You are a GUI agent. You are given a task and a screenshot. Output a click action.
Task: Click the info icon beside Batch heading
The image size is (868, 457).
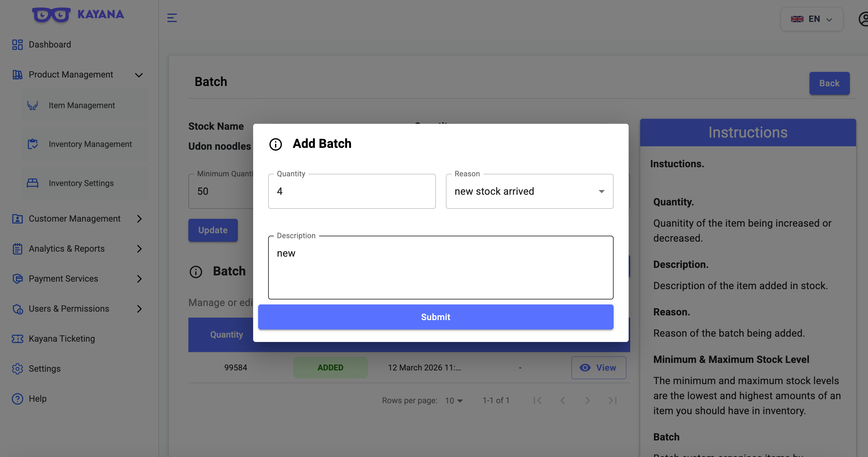(x=196, y=272)
